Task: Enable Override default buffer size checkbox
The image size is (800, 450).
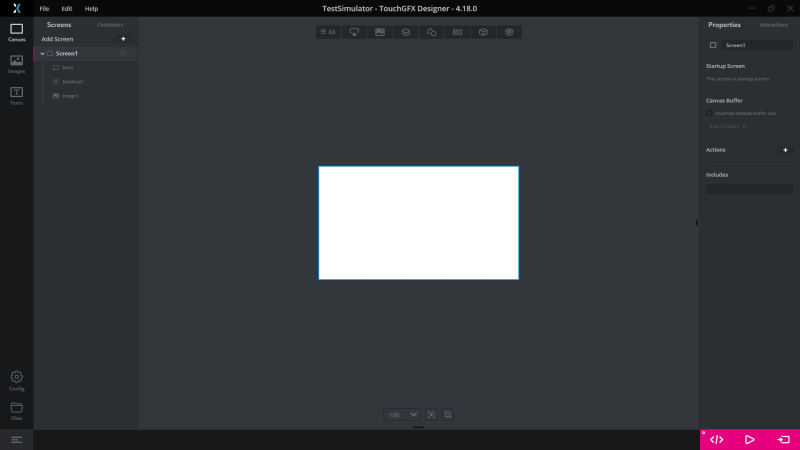Action: tap(710, 113)
